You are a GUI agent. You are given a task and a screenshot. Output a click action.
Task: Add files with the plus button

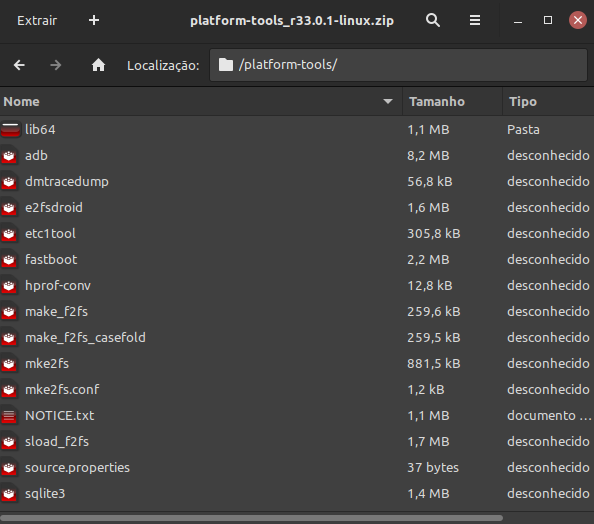[94, 20]
